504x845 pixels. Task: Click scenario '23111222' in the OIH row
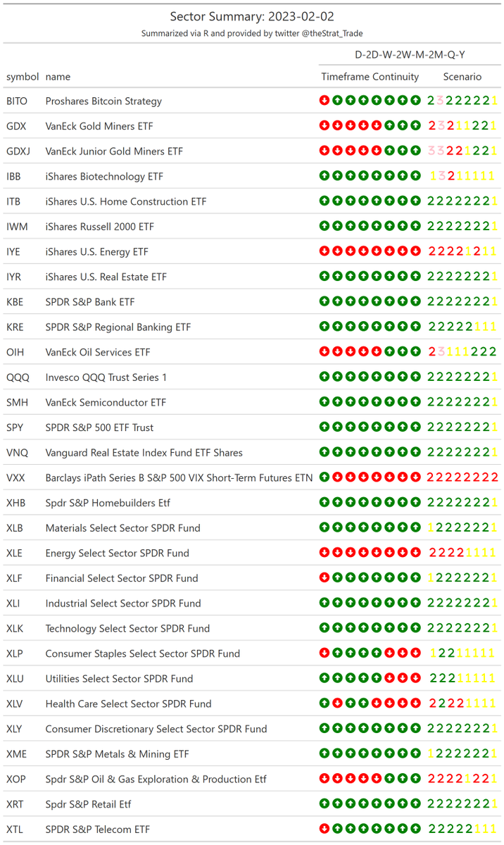(x=462, y=352)
